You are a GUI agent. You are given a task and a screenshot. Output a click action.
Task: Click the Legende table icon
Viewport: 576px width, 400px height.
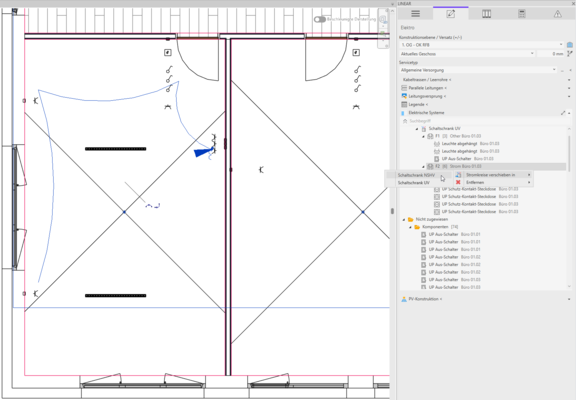coord(404,104)
